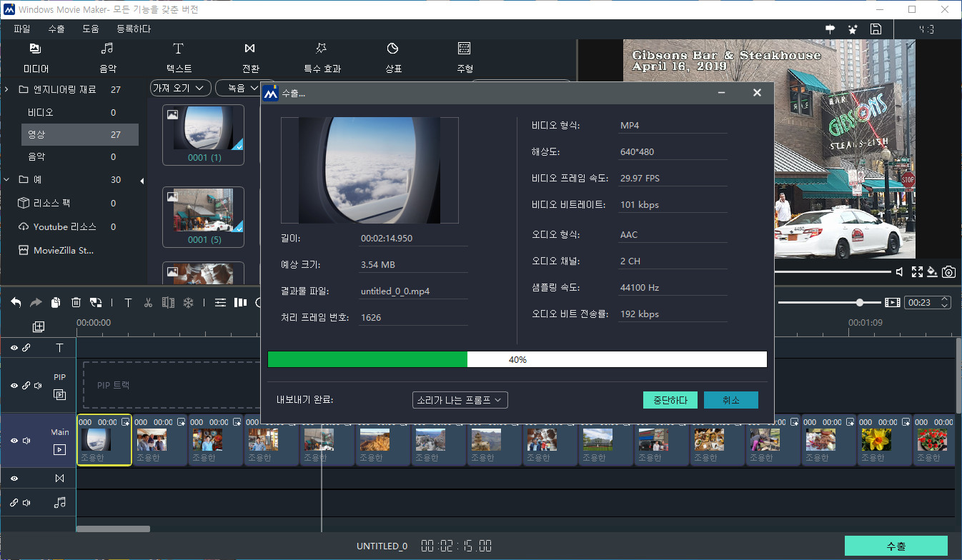Take a snapshot with camera icon
Screen dimensions: 962x560
(x=948, y=272)
